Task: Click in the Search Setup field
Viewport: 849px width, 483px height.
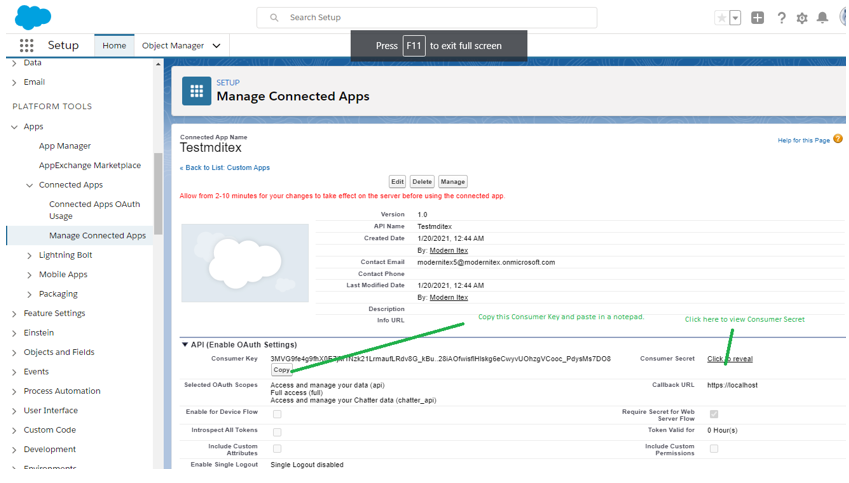Action: click(x=427, y=18)
